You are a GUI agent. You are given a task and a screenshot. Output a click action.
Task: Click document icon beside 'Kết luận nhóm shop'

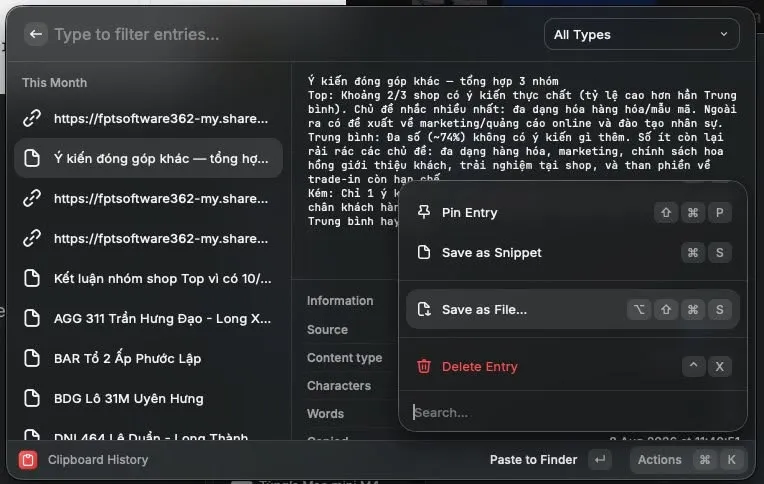[x=32, y=278]
